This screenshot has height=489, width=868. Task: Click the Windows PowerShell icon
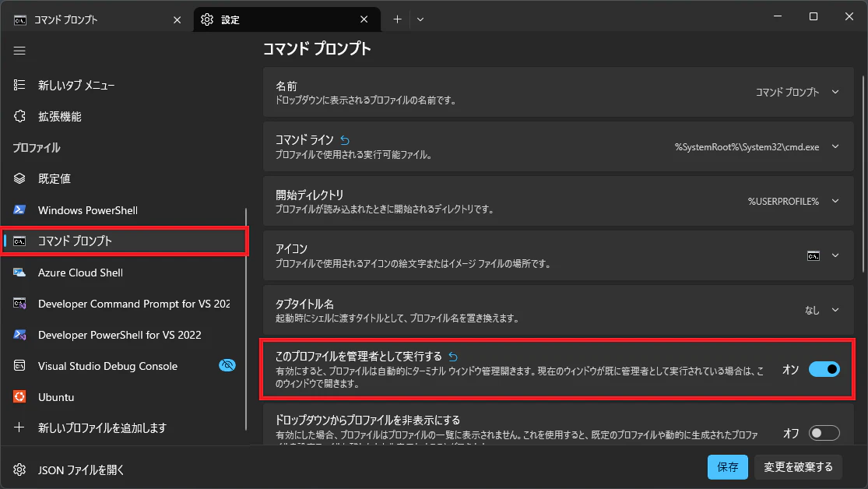click(x=19, y=210)
